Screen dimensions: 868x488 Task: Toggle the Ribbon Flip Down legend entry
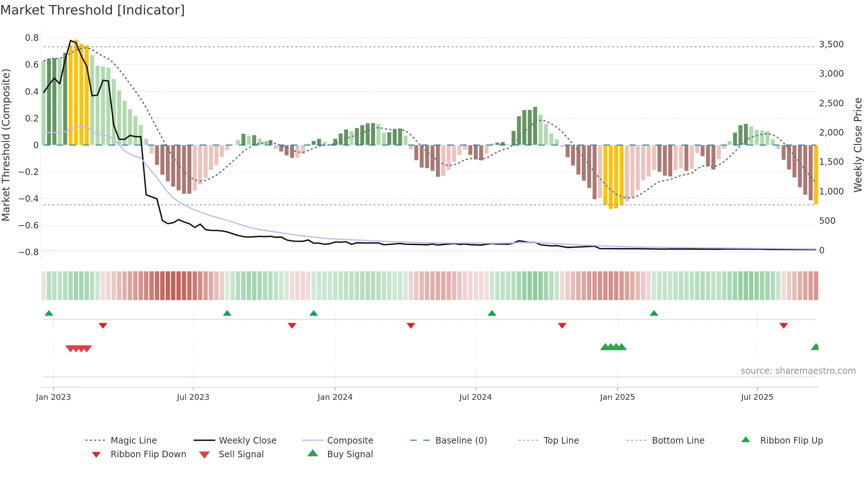coord(139,454)
